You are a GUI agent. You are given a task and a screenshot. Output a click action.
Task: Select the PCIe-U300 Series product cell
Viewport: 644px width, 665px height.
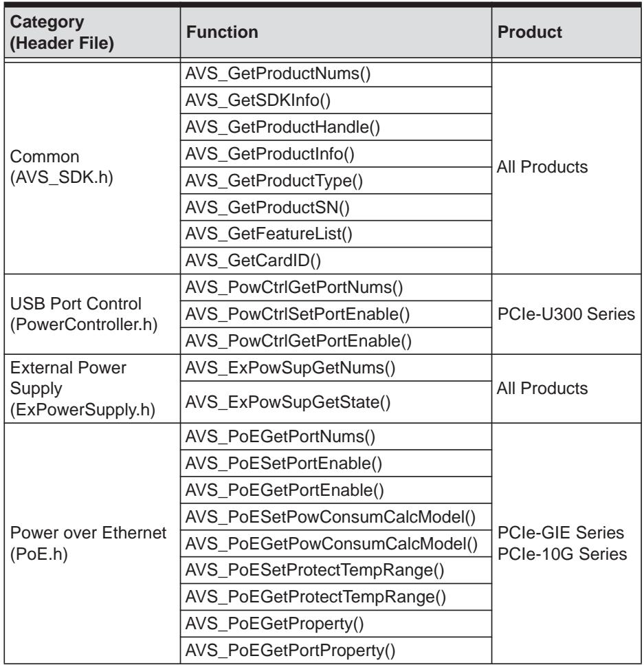pyautogui.click(x=566, y=314)
